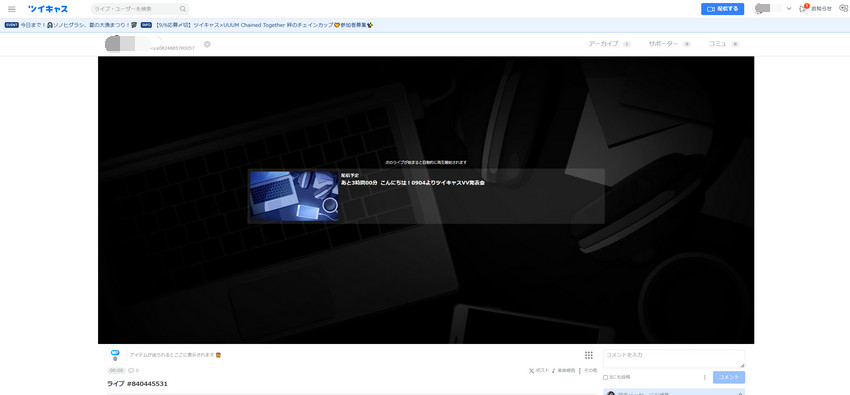Toggle the Xにも投稿 checkbox
This screenshot has height=395, width=850.
tap(606, 377)
